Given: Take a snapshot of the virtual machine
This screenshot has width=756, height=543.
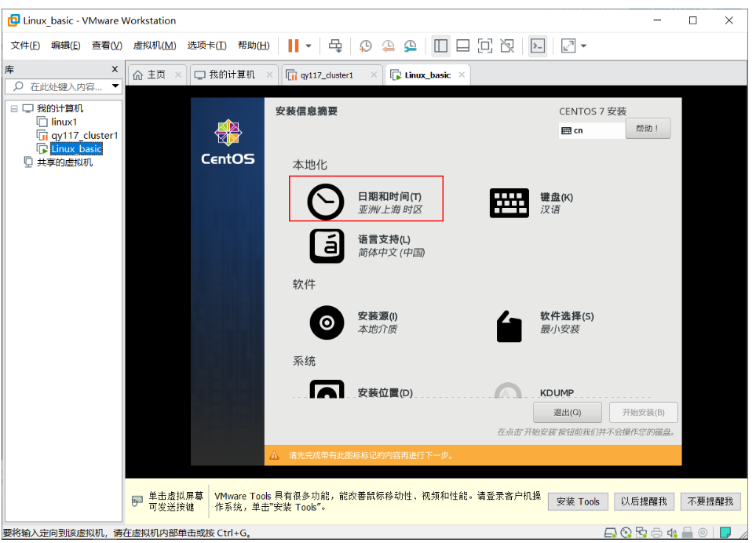Looking at the screenshot, I should tap(366, 46).
